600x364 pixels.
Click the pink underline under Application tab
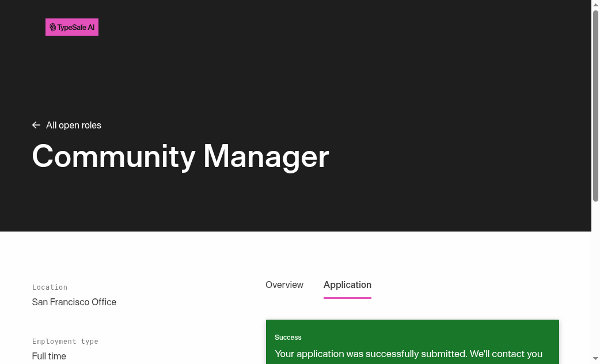click(x=347, y=298)
